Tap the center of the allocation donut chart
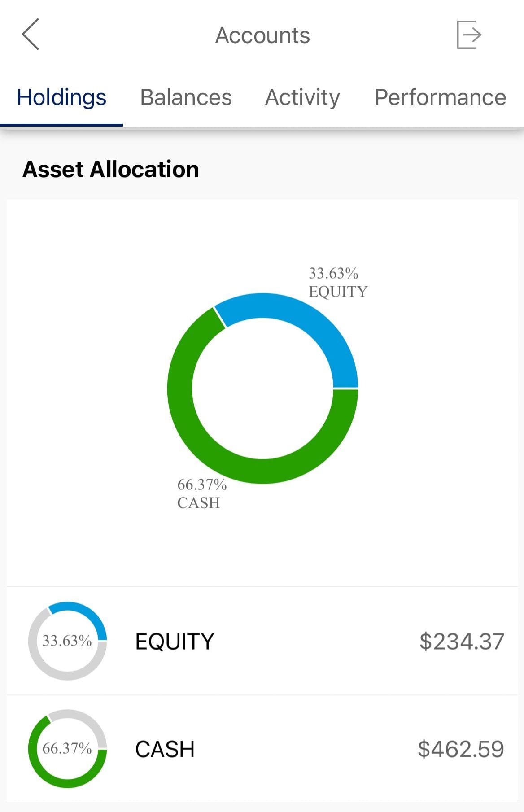The image size is (524, 812). [262, 388]
